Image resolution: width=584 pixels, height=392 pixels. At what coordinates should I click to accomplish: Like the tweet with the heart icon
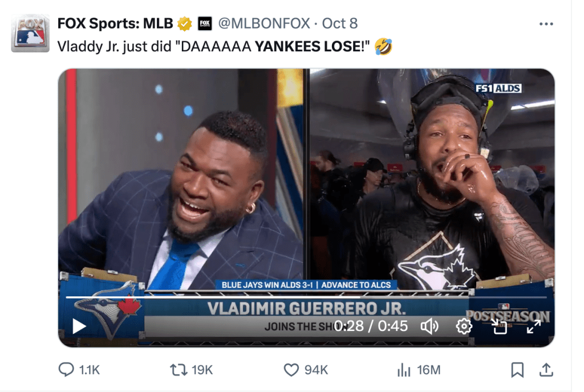click(x=291, y=370)
